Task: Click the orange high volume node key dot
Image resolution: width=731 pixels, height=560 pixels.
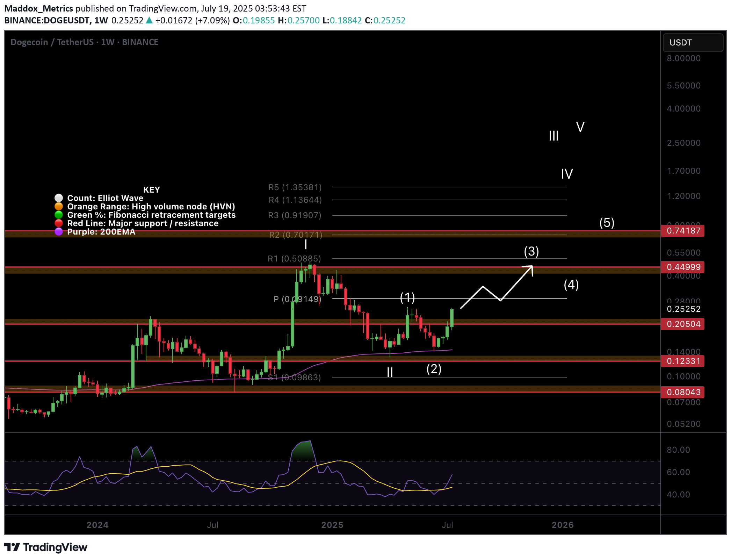Action: 59,206
